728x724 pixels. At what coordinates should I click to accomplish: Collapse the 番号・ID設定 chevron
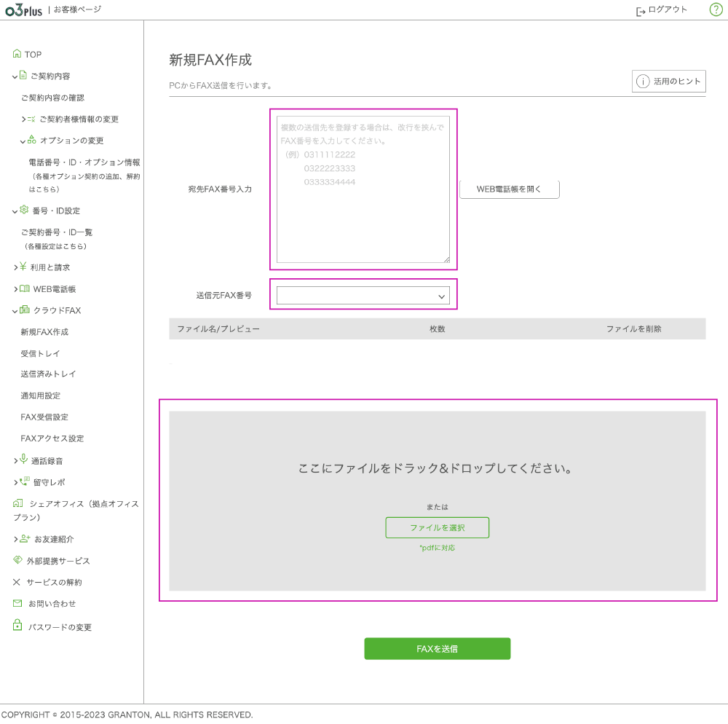[15, 212]
